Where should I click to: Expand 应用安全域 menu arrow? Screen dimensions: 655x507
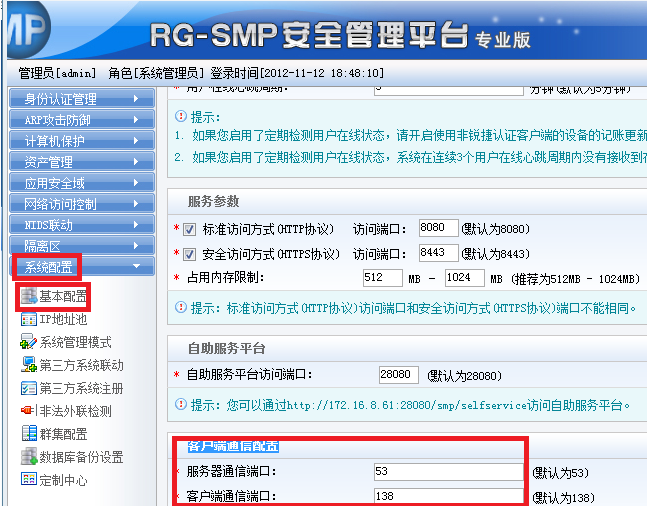click(135, 183)
